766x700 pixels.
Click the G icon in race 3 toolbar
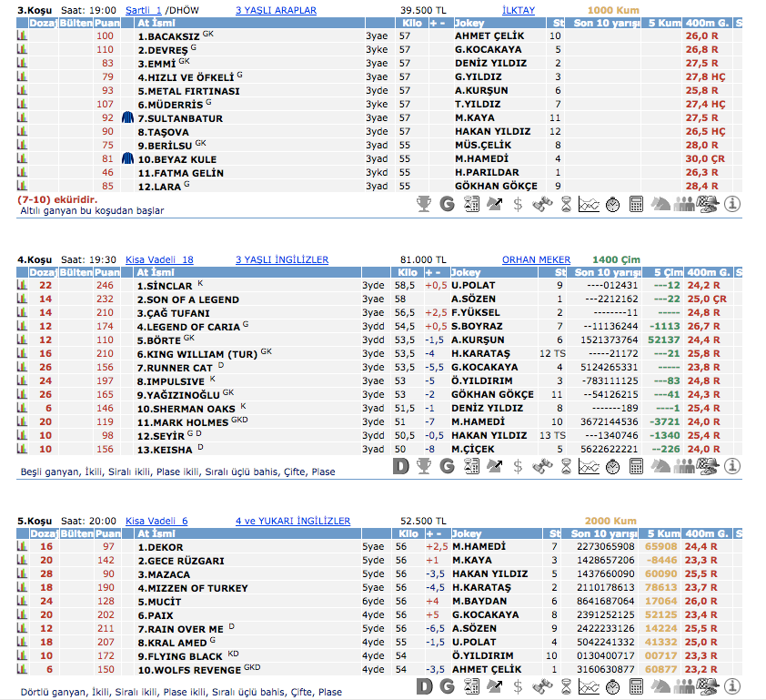pyautogui.click(x=447, y=204)
